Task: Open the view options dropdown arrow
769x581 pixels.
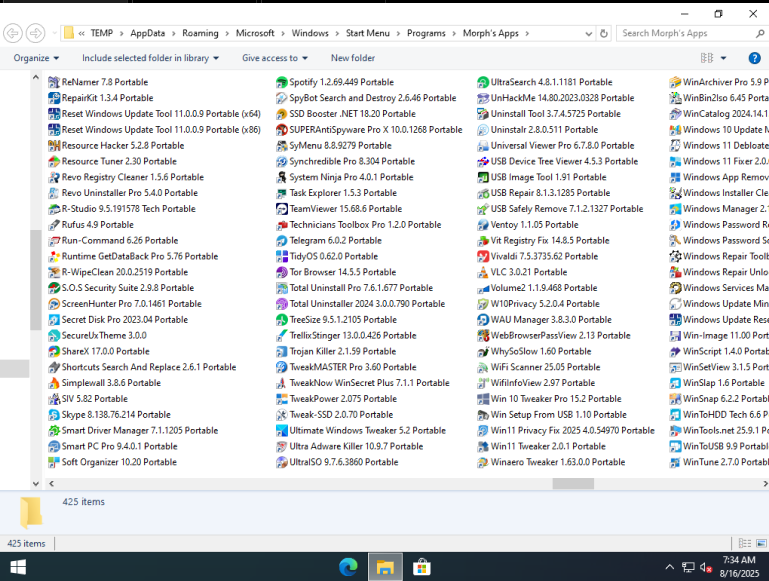Action: click(723, 58)
